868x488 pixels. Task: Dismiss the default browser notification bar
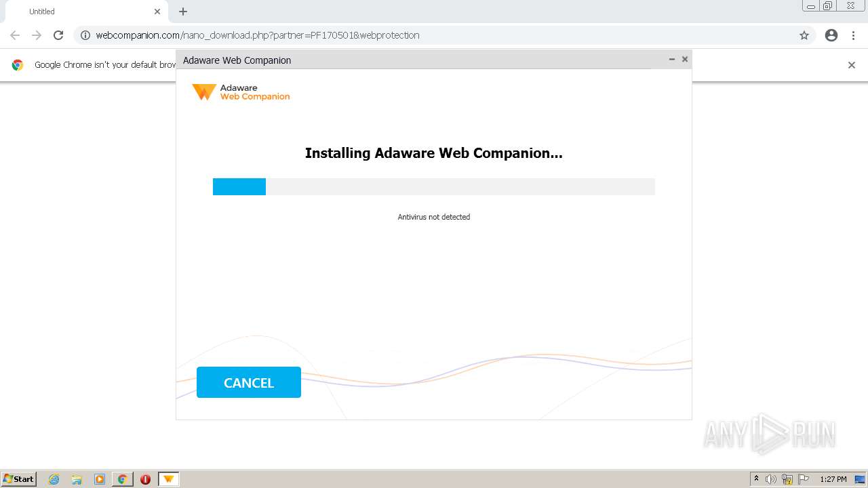[x=852, y=65]
